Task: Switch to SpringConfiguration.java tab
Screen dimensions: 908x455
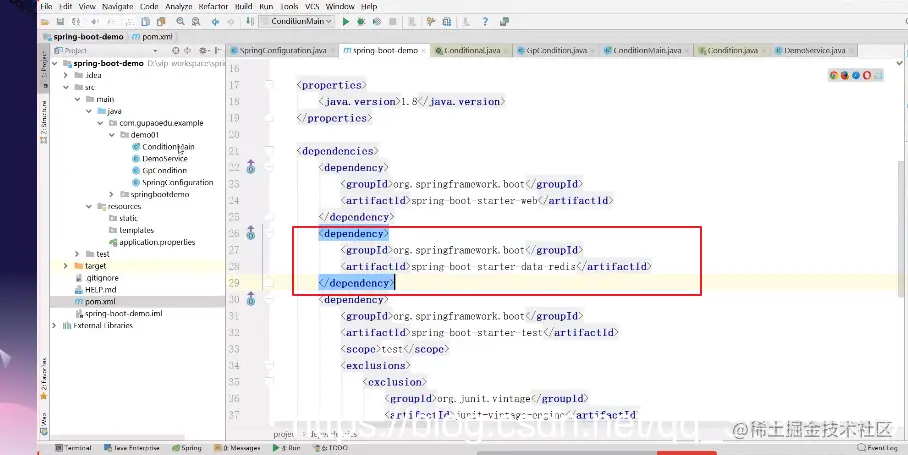Action: [x=282, y=50]
